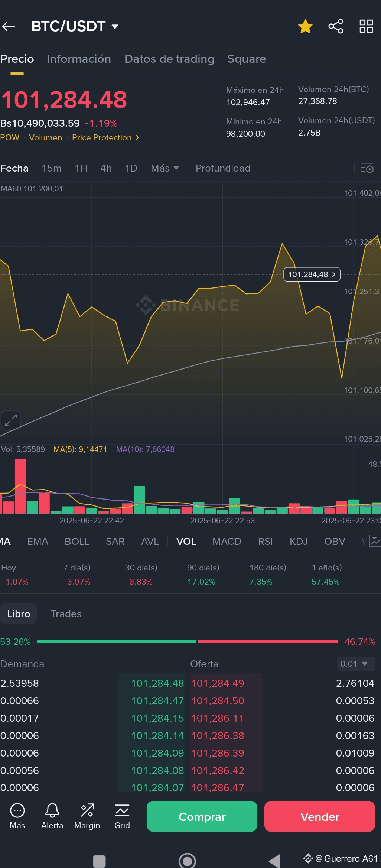381x868 pixels.
Task: Tap the tallest red volume bar
Action: click(20, 486)
